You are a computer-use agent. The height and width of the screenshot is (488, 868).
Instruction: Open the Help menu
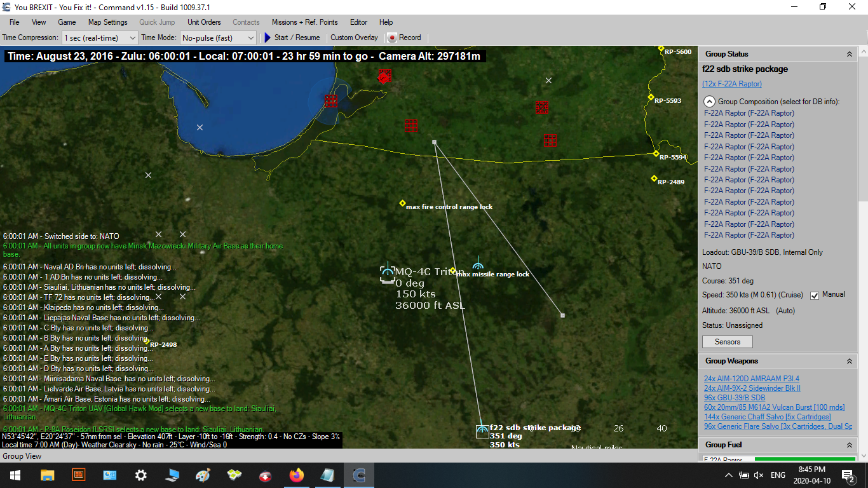coord(386,22)
